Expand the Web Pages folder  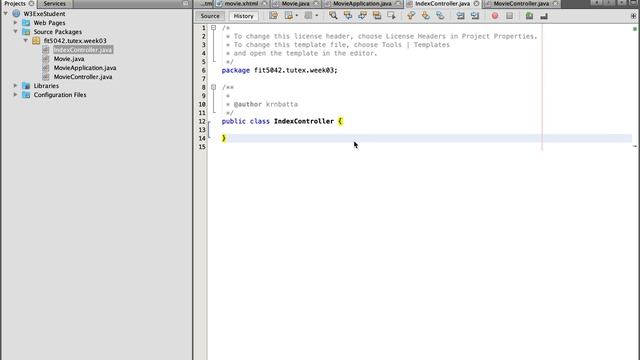click(x=16, y=22)
